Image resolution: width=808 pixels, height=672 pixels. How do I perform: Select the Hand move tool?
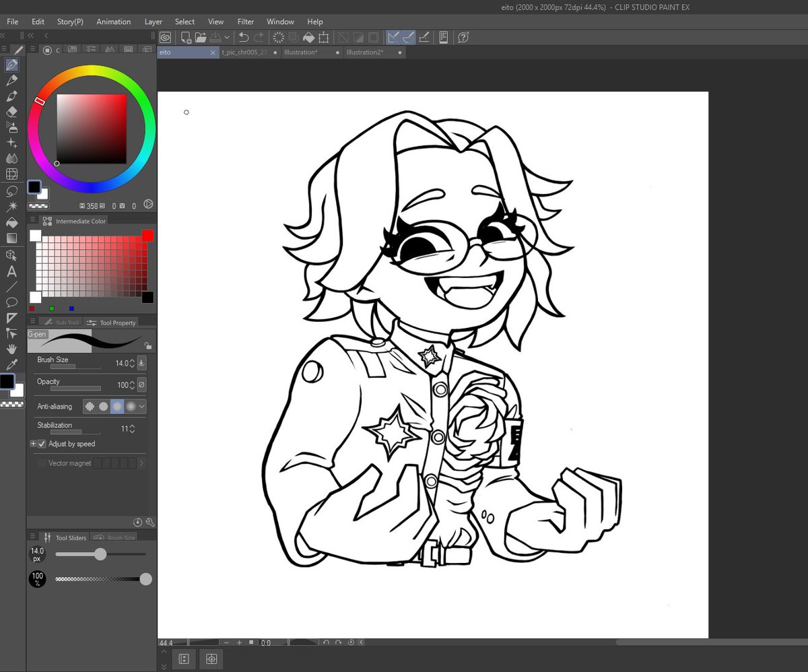(11, 349)
